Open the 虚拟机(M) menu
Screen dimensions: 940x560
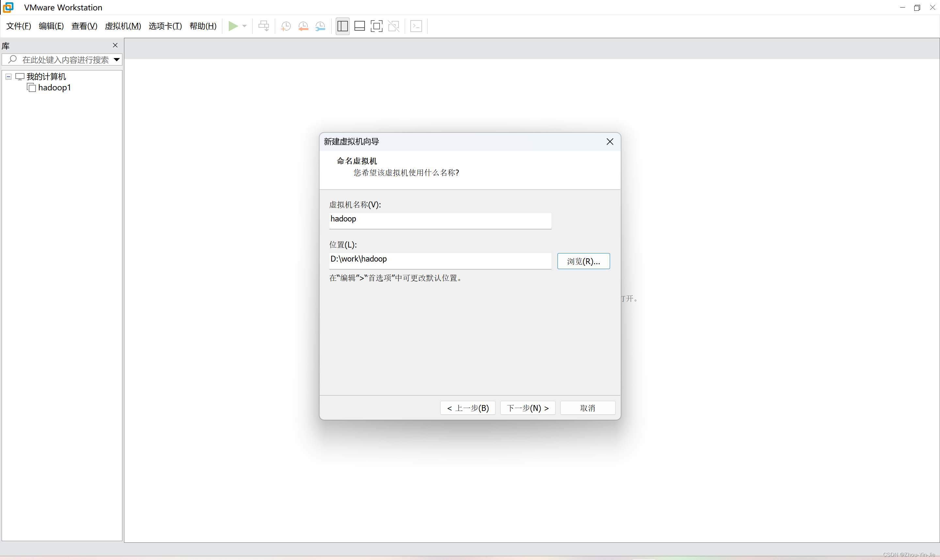click(x=123, y=26)
